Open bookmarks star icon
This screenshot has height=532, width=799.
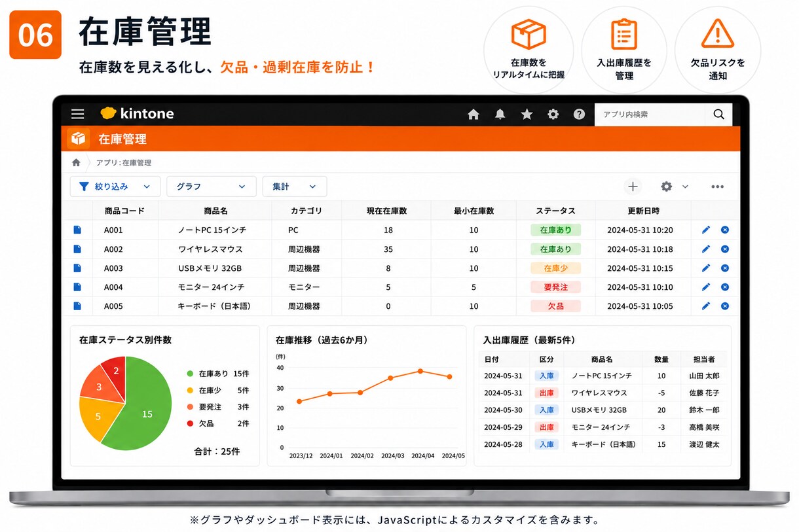[527, 115]
